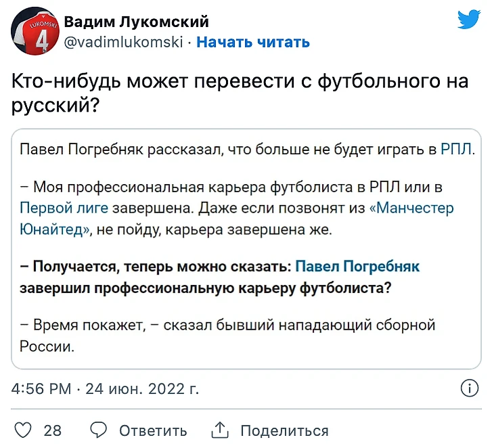Screen dimensions: 494x448
Task: Open the 'Вадим Лукомский' display name
Action: [x=136, y=22]
